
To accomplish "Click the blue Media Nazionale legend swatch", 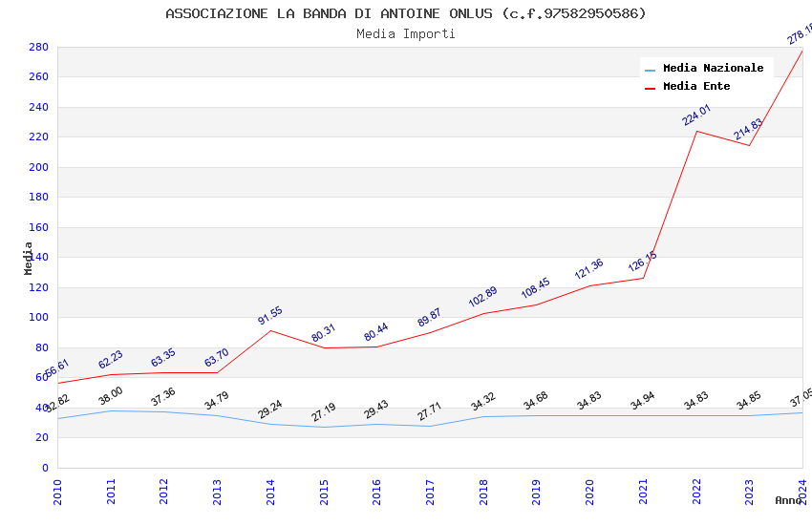I will tap(650, 71).
